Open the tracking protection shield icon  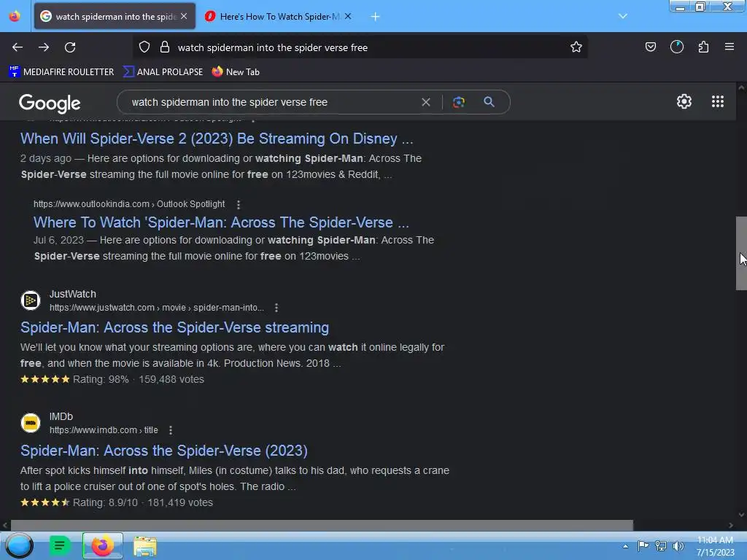click(x=144, y=47)
